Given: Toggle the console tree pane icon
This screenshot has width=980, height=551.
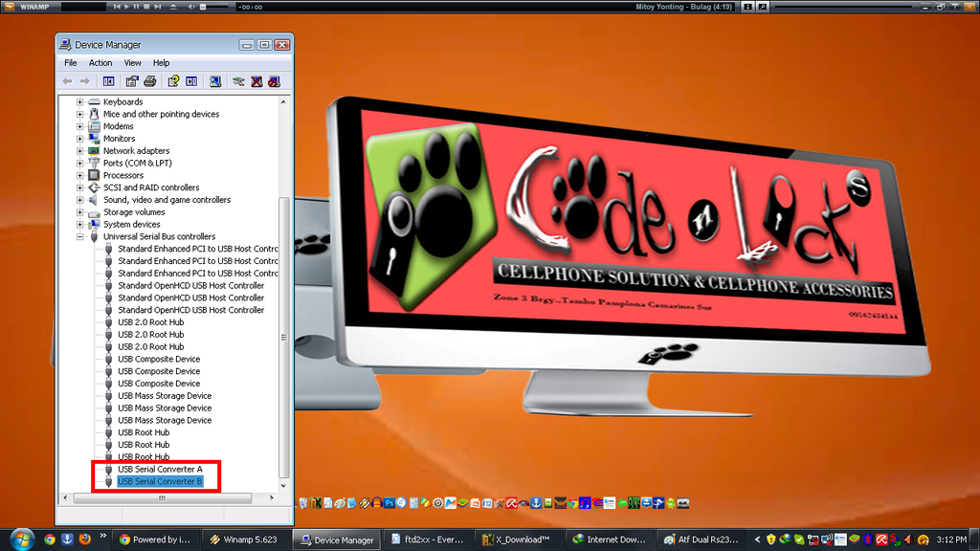Looking at the screenshot, I should 109,81.
